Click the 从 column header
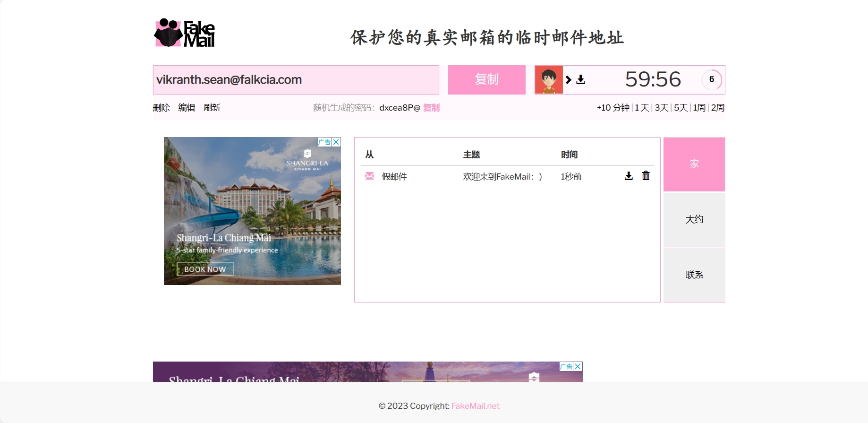The width and height of the screenshot is (868, 423). point(369,155)
